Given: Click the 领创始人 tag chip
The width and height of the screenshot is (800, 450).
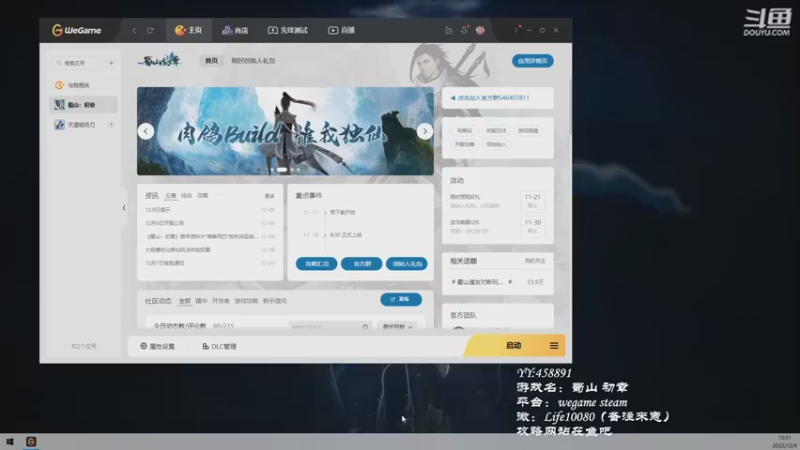Looking at the screenshot, I should point(496,144).
